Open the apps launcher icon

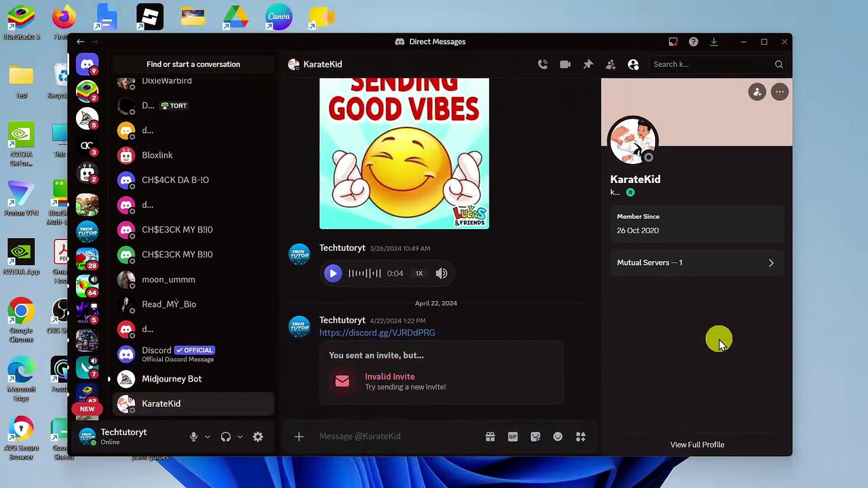(580, 436)
